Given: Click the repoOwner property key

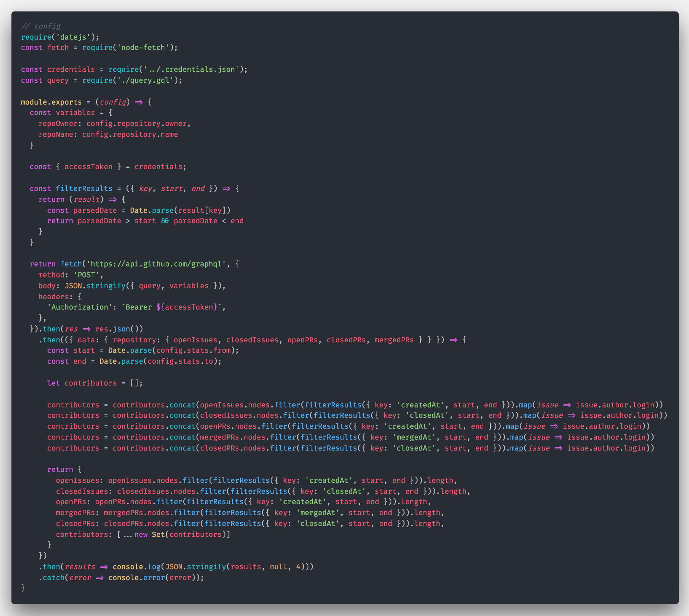Looking at the screenshot, I should (58, 123).
